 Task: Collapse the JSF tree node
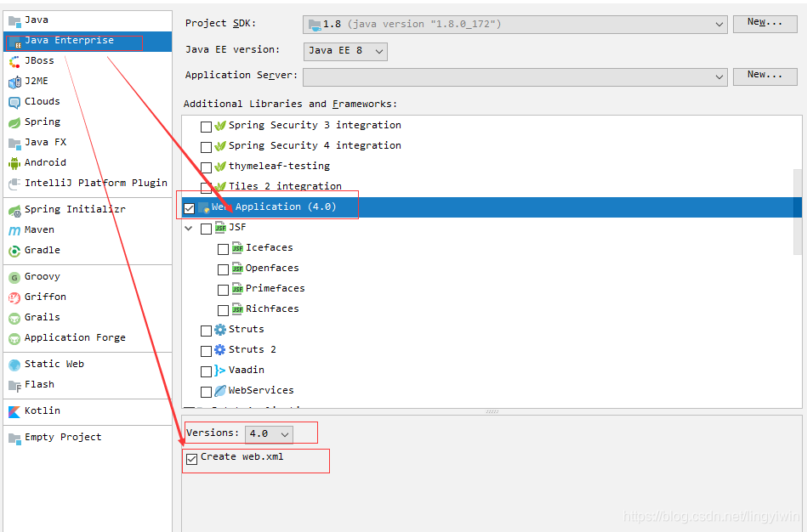click(189, 228)
